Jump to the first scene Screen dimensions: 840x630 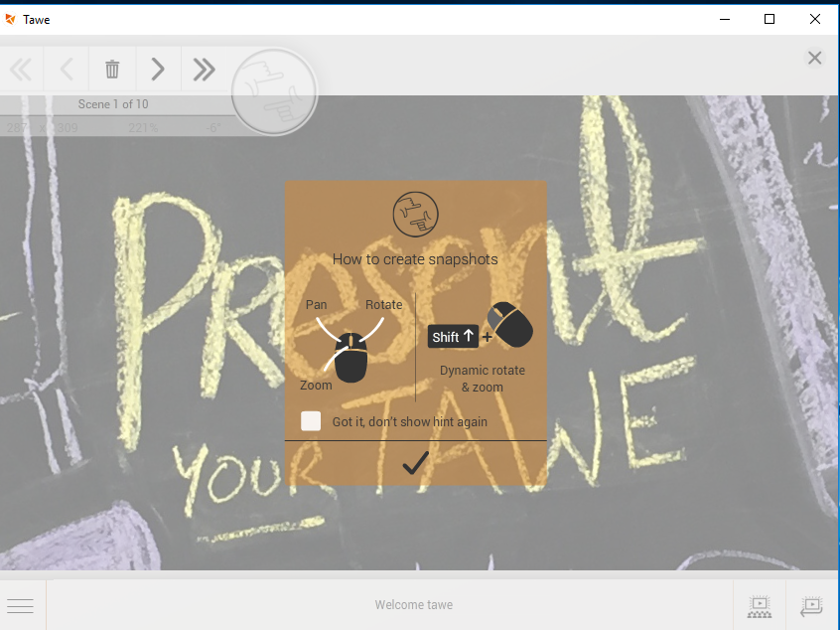[21, 70]
